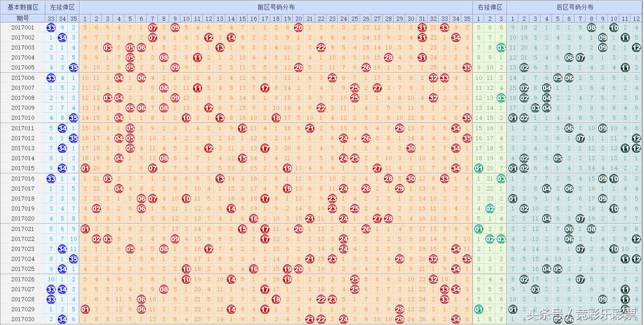Click red ball 18 in row 2017028
644x325 pixels.
coord(276,299)
